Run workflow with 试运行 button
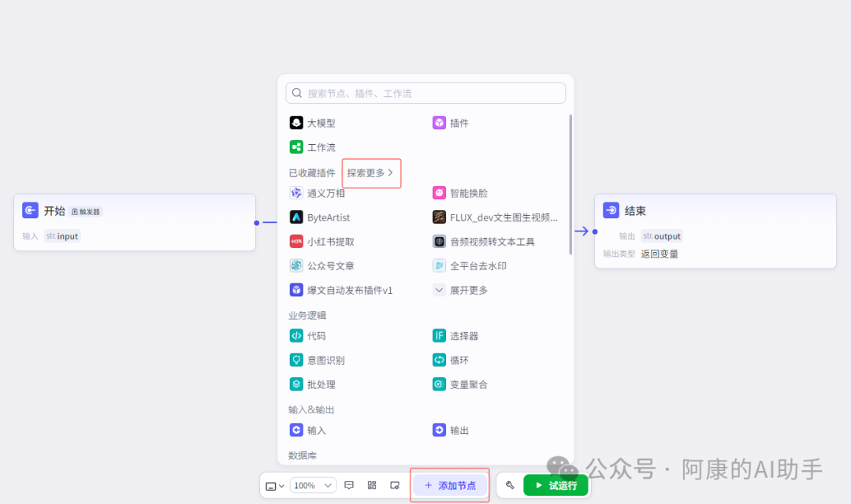This screenshot has height=504, width=851. [x=556, y=485]
